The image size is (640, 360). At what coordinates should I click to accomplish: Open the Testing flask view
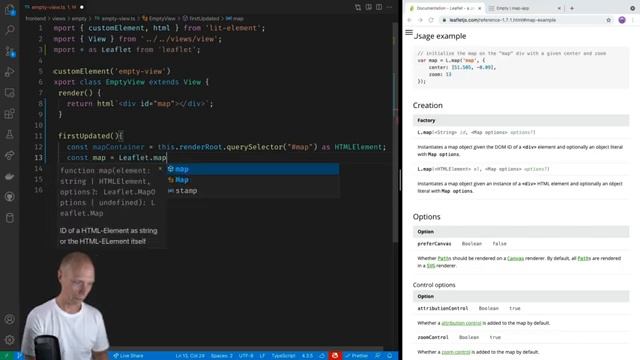point(9,134)
